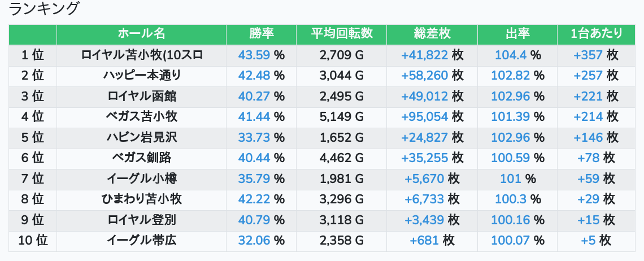Open イーグル帯広 hall entry
Screen dimensions: 644x261
(141, 240)
